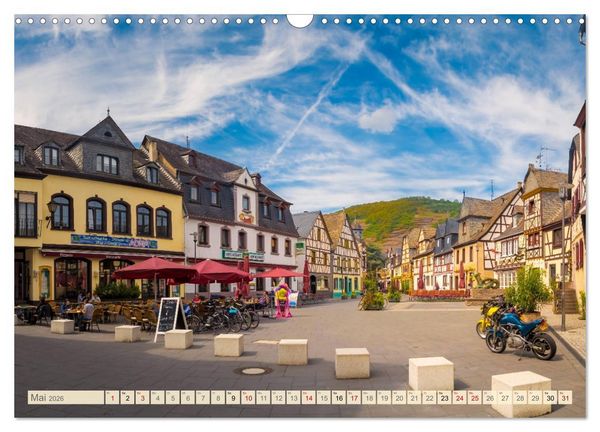Select date 22 in calendar strip
Viewport: 600px width, 432px height.
coord(430,398)
